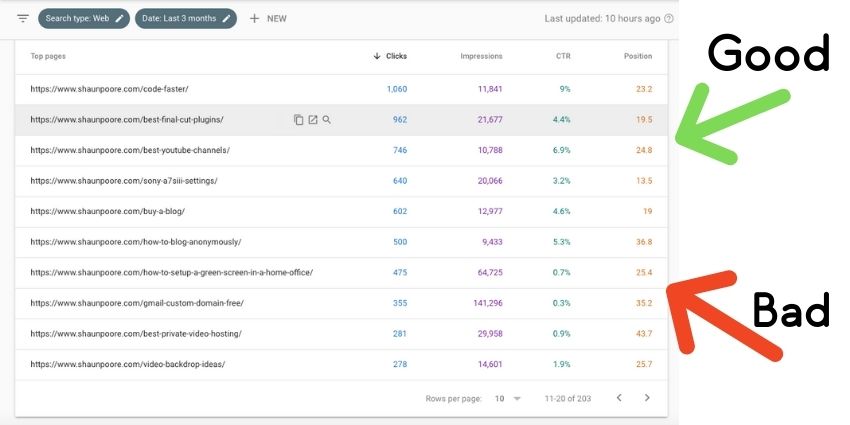This screenshot has width=850, height=425.
Task: Click the 9% CTR value
Action: tap(565, 89)
